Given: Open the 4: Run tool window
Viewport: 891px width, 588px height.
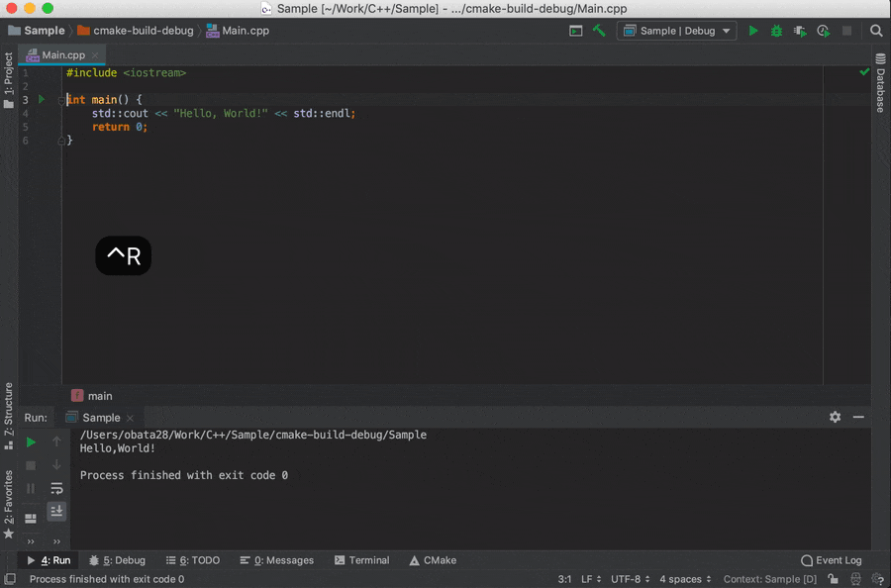Looking at the screenshot, I should (x=49, y=560).
